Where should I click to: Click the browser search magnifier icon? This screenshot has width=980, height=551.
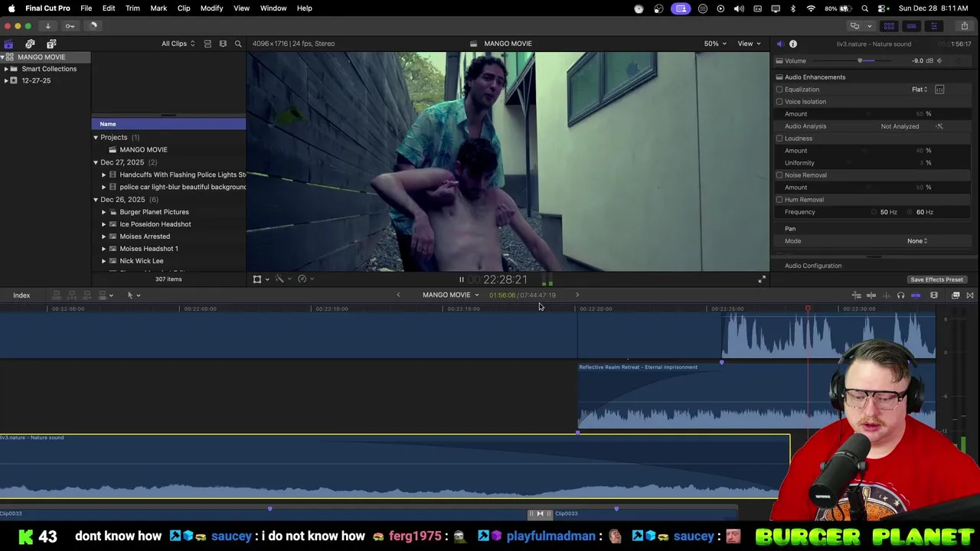click(x=238, y=44)
